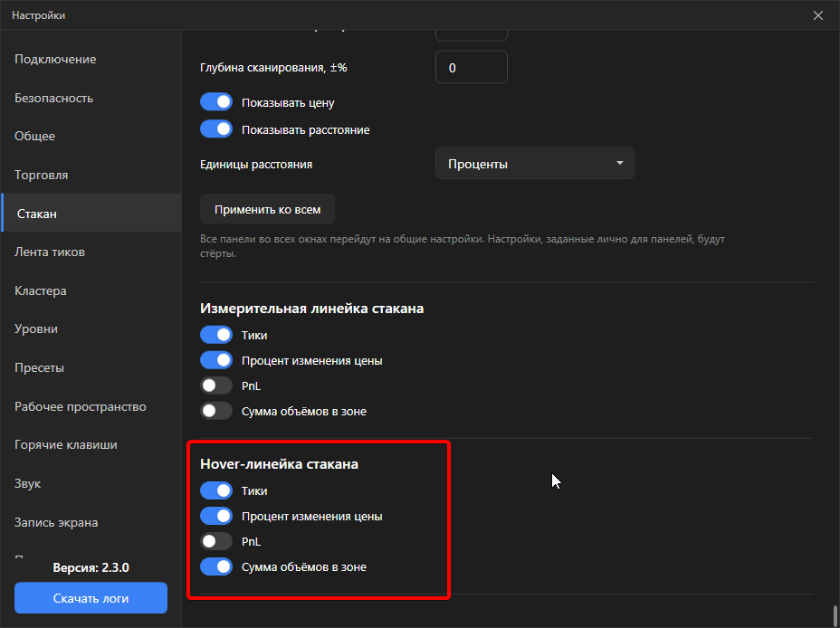Select the 'Горячие клавиши' section
This screenshot has width=840, height=628.
91,444
